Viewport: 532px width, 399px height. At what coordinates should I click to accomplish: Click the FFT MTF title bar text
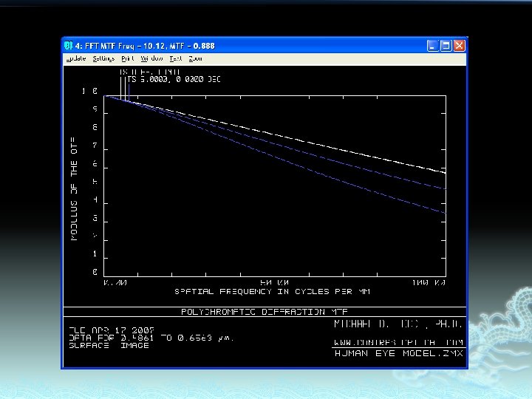145,46
